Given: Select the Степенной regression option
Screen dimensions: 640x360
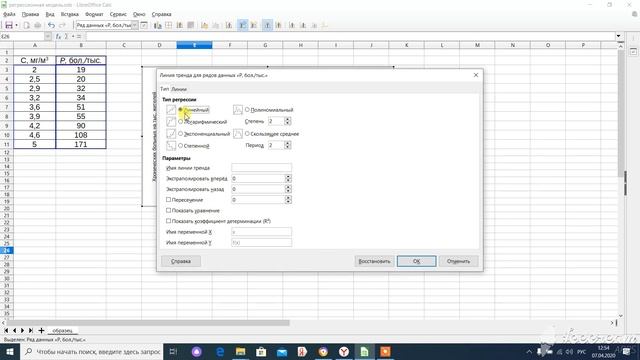Looking at the screenshot, I should click(193, 146).
